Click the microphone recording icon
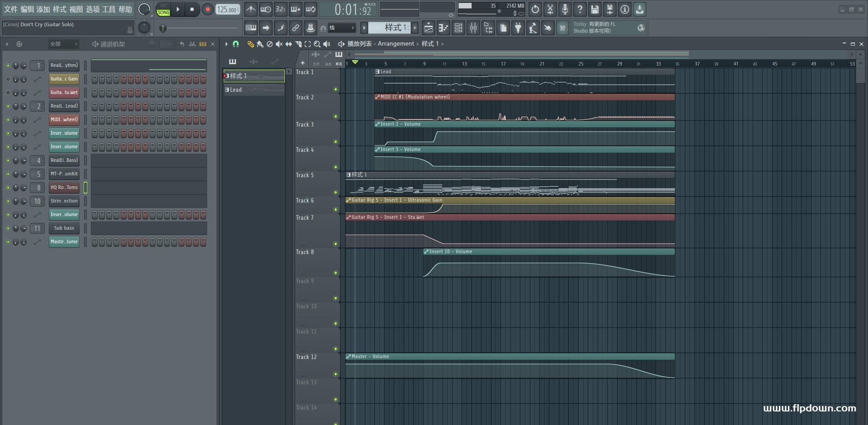This screenshot has width=868, height=425. point(565,9)
